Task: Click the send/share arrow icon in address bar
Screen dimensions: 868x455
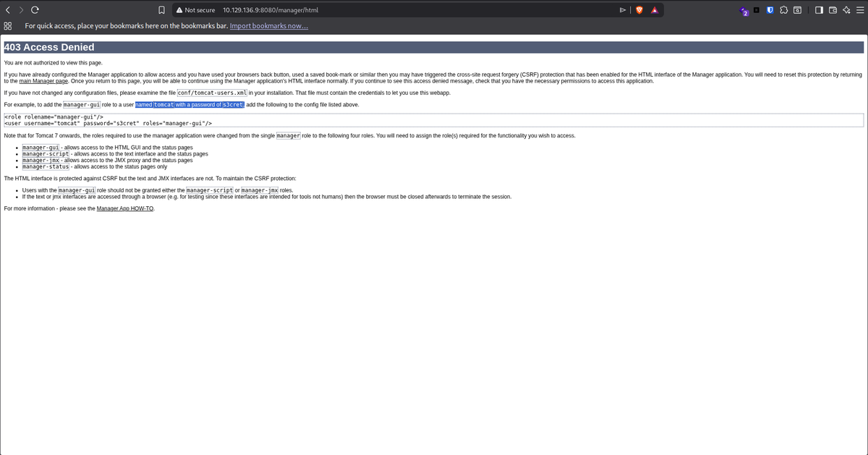Action: (x=623, y=10)
